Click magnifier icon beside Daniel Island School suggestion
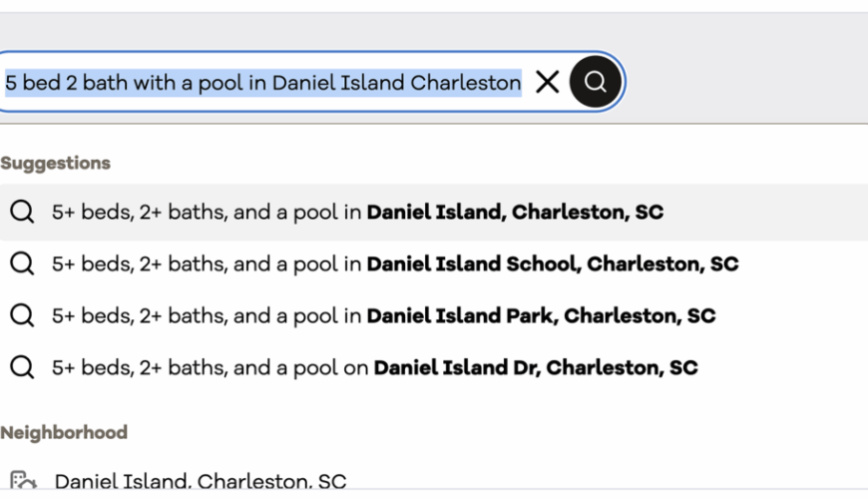This screenshot has height=499, width=868. point(21,264)
